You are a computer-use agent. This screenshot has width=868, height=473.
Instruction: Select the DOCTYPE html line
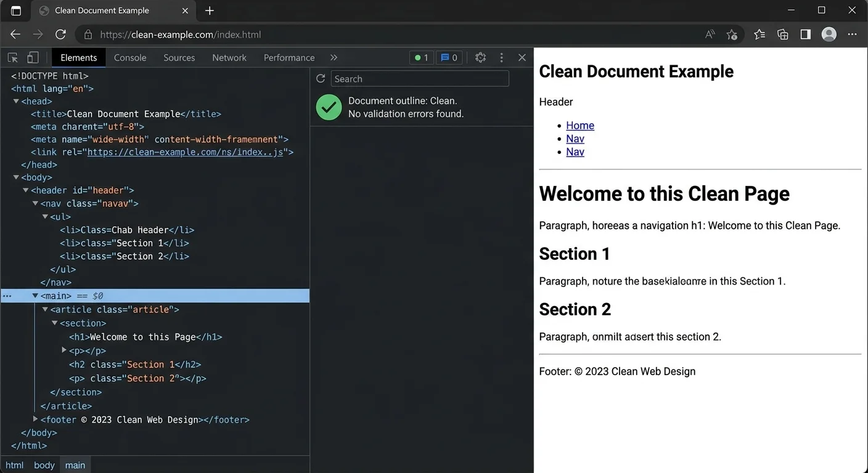pyautogui.click(x=50, y=76)
